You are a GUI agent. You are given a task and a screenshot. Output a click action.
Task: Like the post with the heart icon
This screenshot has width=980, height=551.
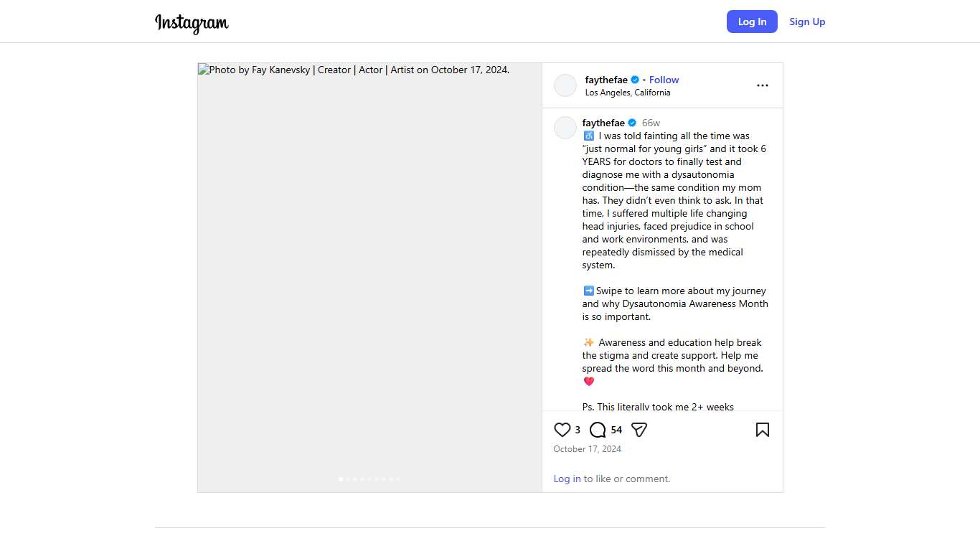562,430
